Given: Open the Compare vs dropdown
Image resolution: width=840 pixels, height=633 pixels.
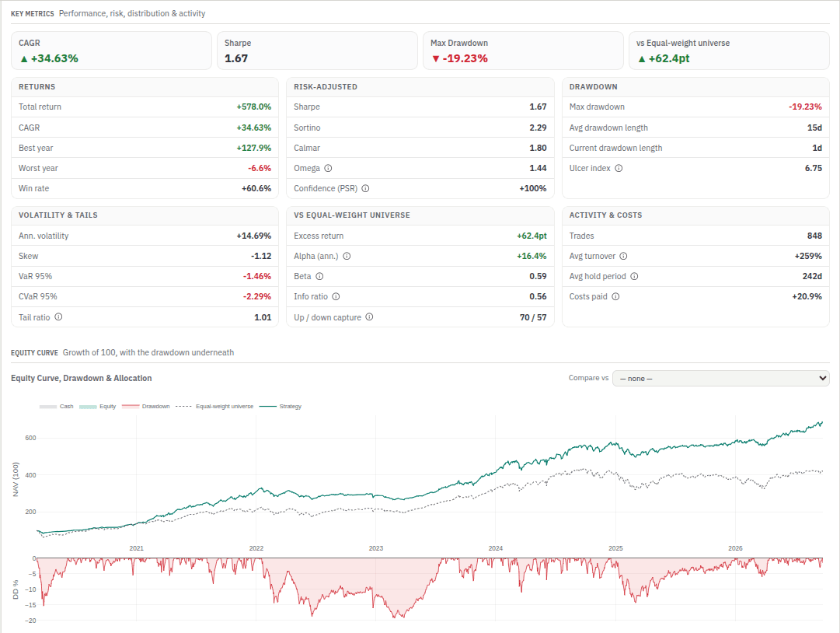Looking at the screenshot, I should point(720,379).
